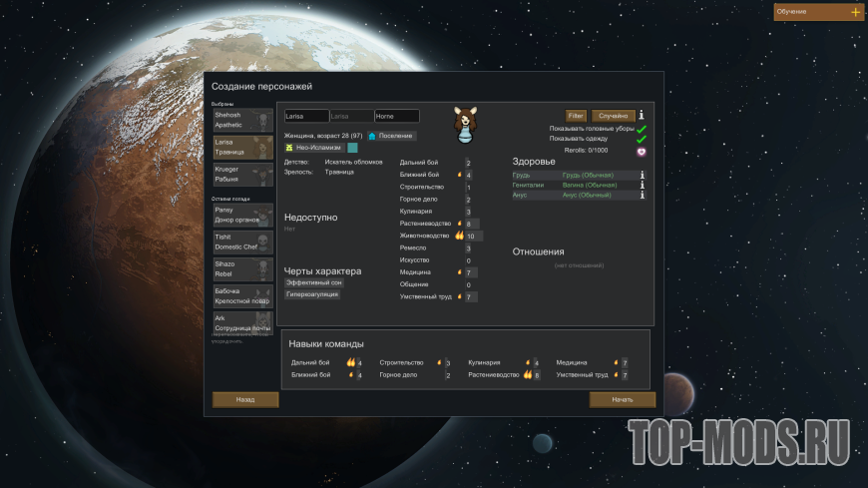Click the house icon on Поселение label

(x=372, y=136)
